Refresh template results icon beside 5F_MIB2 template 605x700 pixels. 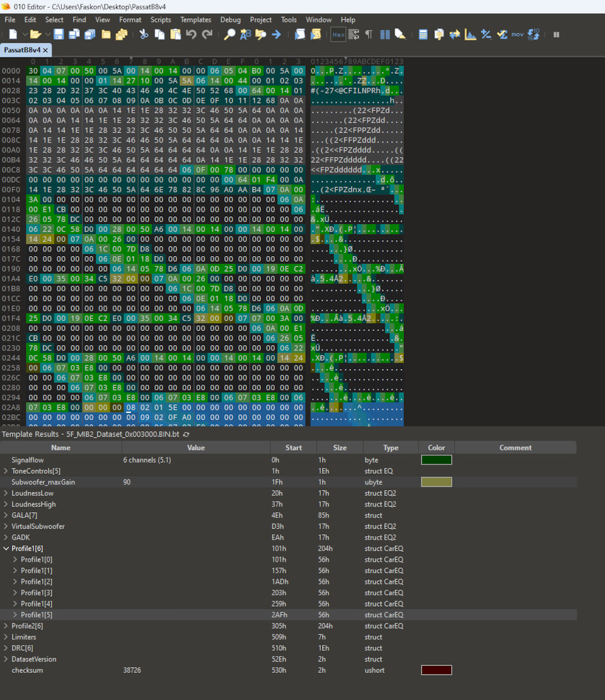tap(186, 435)
